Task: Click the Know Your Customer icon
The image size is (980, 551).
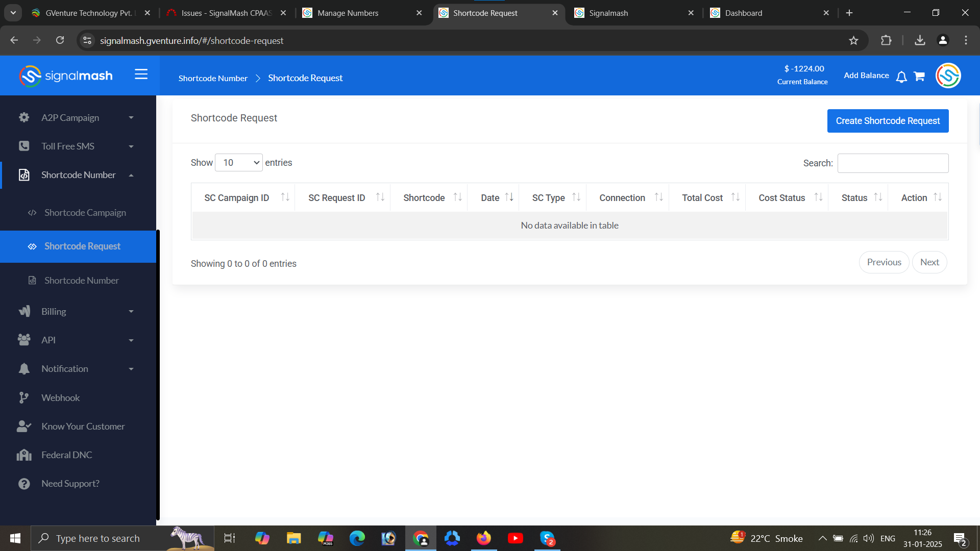Action: tap(24, 426)
